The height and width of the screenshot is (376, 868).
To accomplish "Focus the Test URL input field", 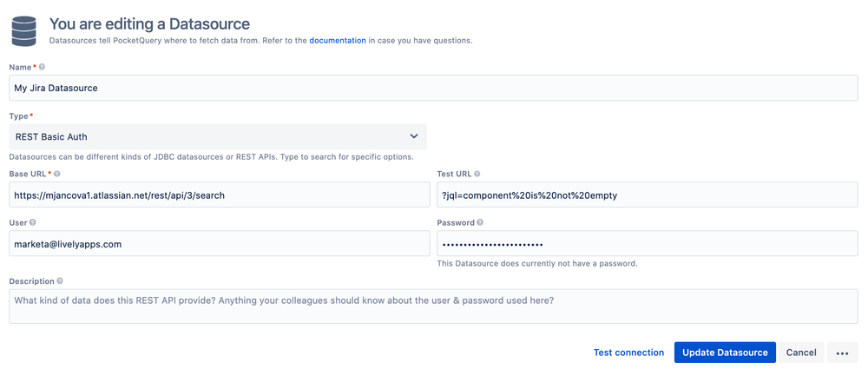I will [648, 195].
